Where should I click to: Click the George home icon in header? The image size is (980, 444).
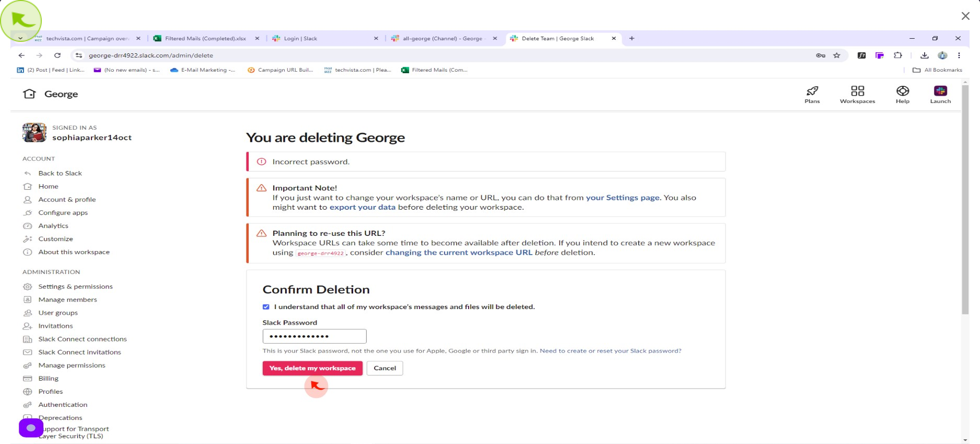point(29,94)
